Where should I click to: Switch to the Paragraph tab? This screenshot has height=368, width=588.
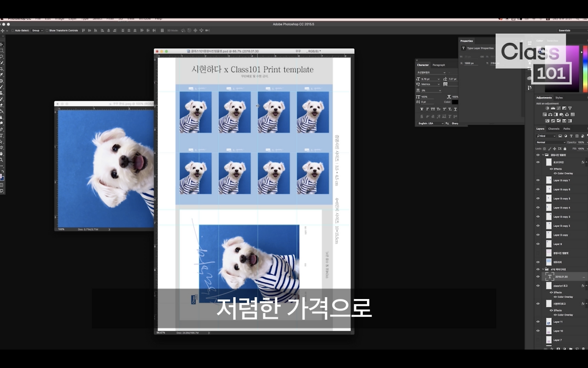pyautogui.click(x=439, y=65)
